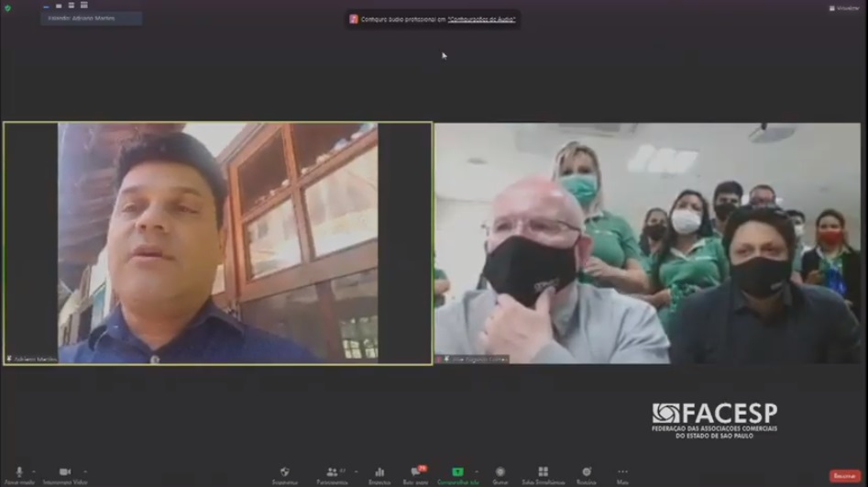Expand the audio options arrow beside microphone
This screenshot has width=868, height=487.
coord(34,471)
